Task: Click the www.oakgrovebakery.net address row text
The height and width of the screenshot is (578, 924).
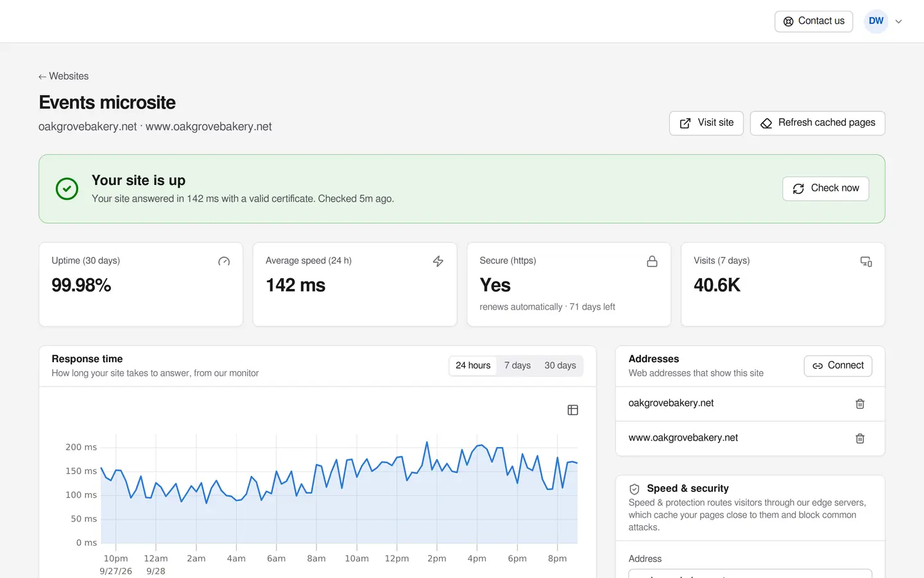Action: point(683,438)
